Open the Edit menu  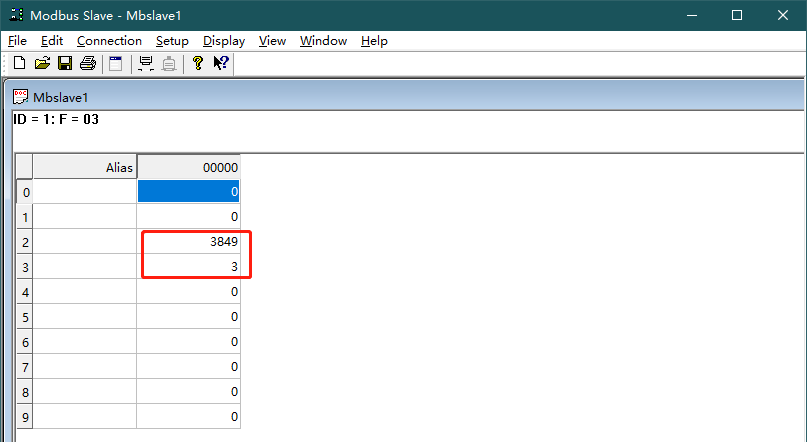[52, 41]
